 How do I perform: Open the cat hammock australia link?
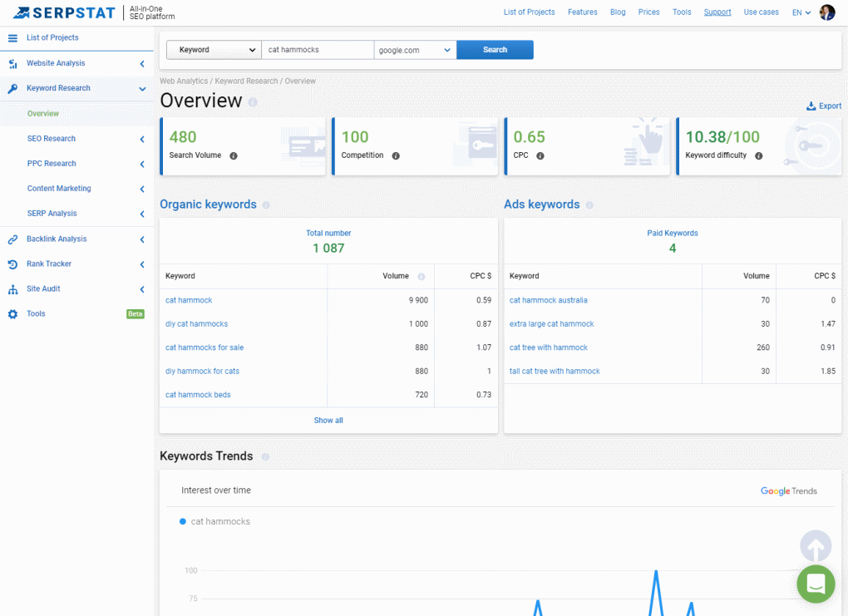pyautogui.click(x=549, y=300)
